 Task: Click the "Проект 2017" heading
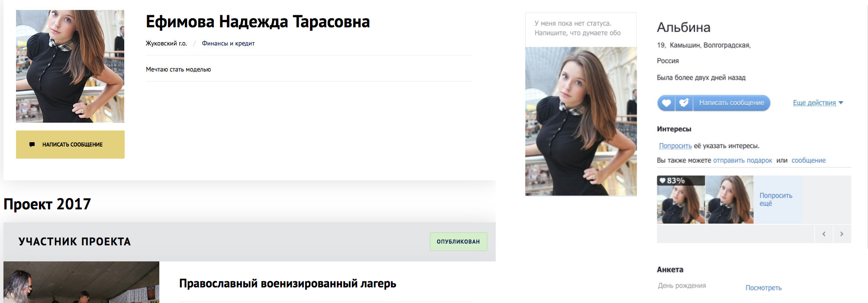pyautogui.click(x=47, y=204)
